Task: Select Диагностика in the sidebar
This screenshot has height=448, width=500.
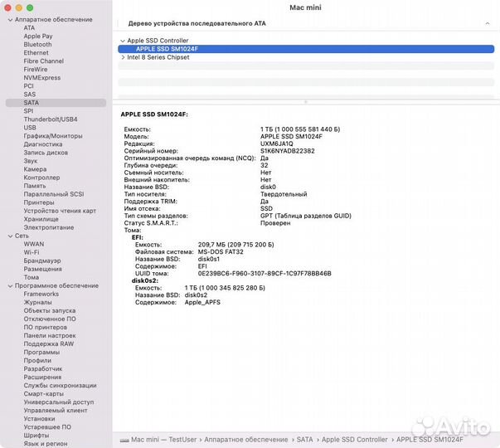Action: 43,144
